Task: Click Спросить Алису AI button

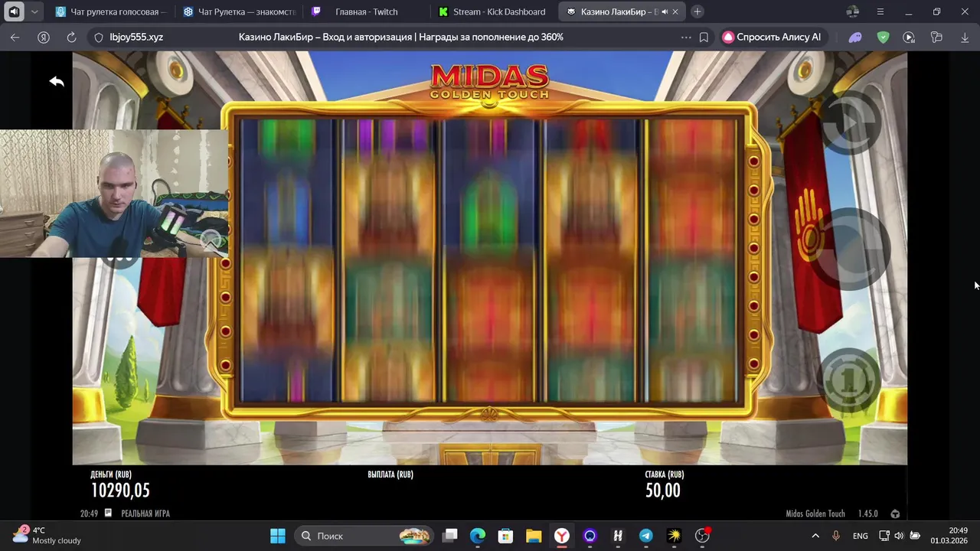Action: coord(773,37)
